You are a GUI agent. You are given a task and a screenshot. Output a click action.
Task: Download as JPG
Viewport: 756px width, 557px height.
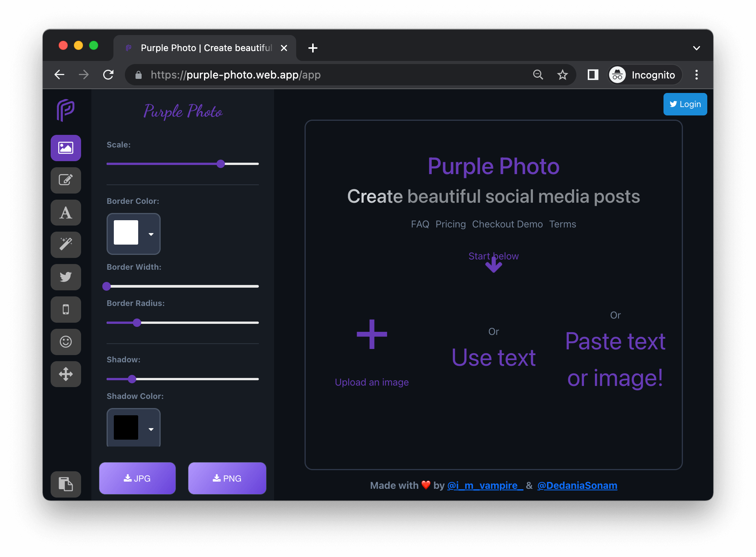click(x=137, y=478)
